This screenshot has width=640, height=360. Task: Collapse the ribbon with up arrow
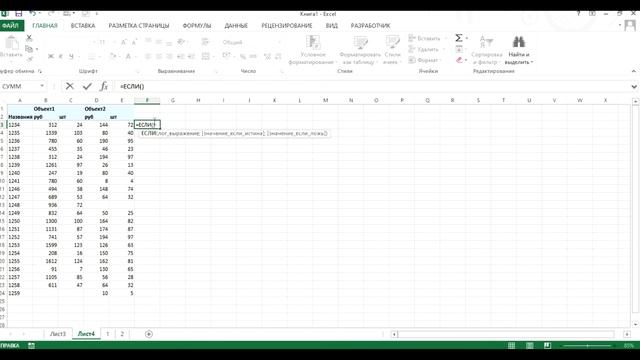(633, 71)
